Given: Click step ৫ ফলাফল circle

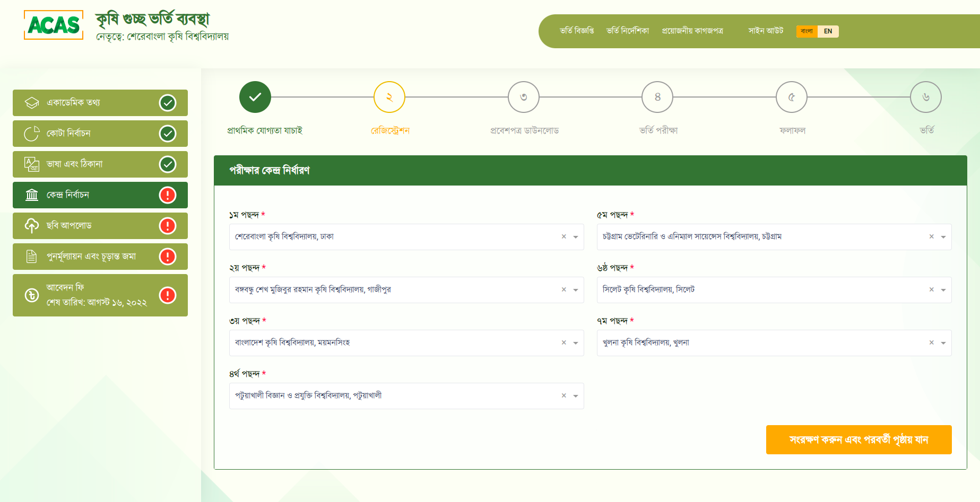Looking at the screenshot, I should [792, 97].
